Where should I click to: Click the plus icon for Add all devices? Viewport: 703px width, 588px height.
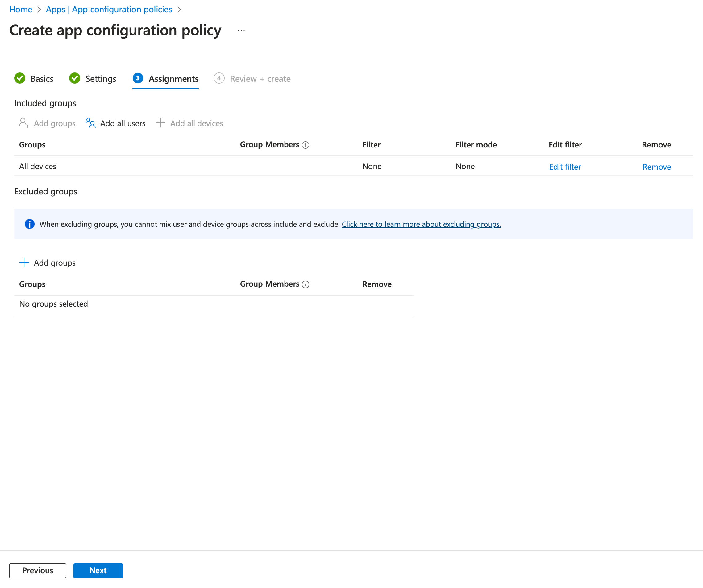pyautogui.click(x=160, y=123)
